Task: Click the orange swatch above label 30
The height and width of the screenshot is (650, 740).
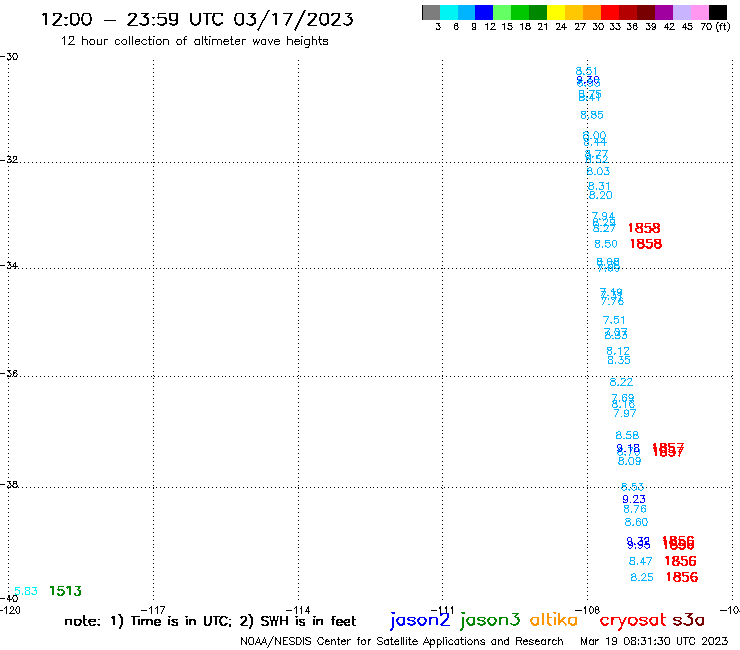Action: (x=592, y=13)
